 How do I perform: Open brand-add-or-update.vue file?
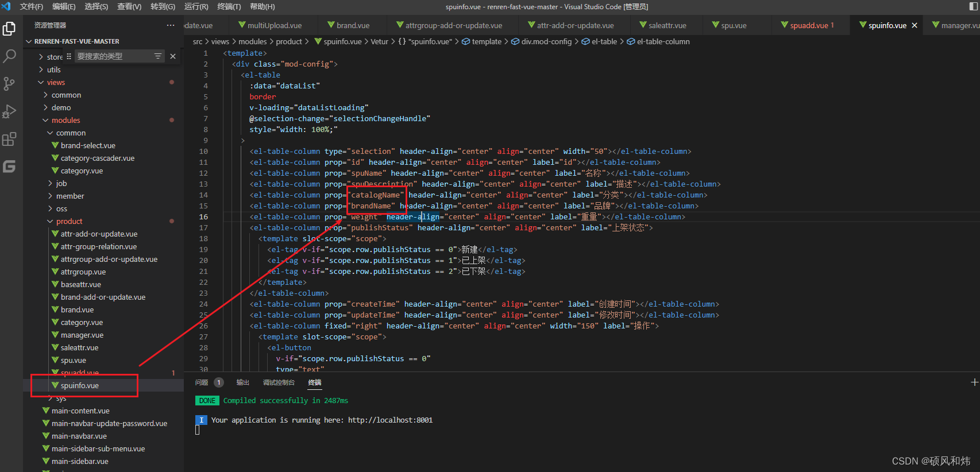pos(103,297)
